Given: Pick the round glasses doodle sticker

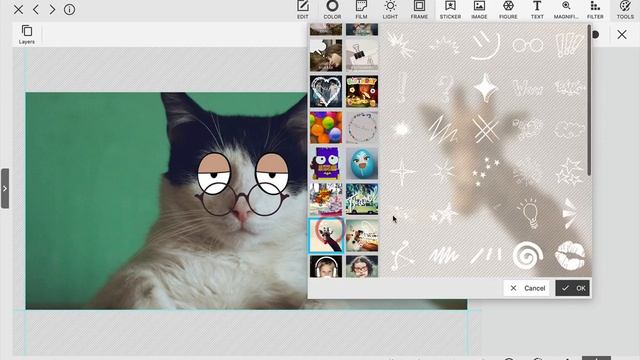Looking at the screenshot, I should tap(527, 45).
